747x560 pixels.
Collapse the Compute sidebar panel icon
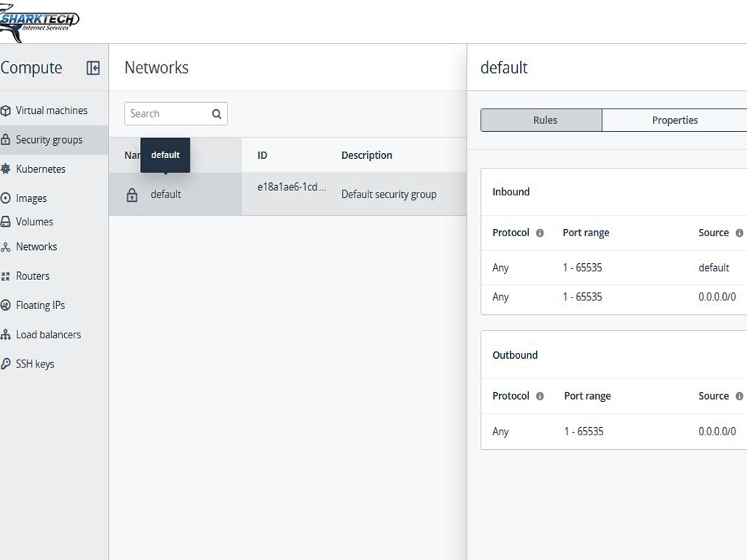click(x=93, y=68)
